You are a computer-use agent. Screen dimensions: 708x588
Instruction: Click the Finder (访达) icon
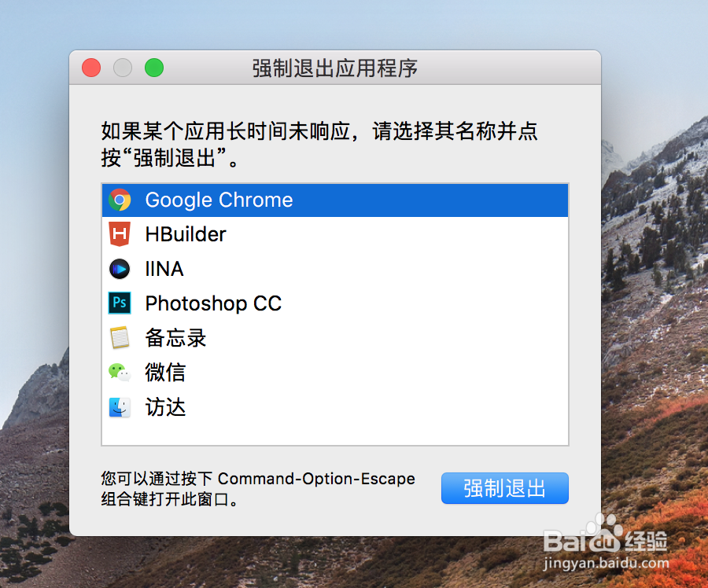click(120, 407)
